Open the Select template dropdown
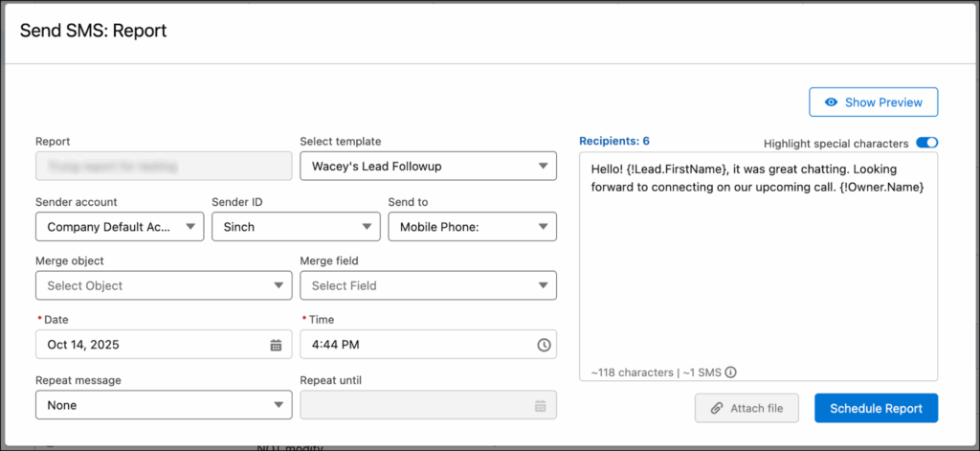This screenshot has height=451, width=980. [x=428, y=166]
